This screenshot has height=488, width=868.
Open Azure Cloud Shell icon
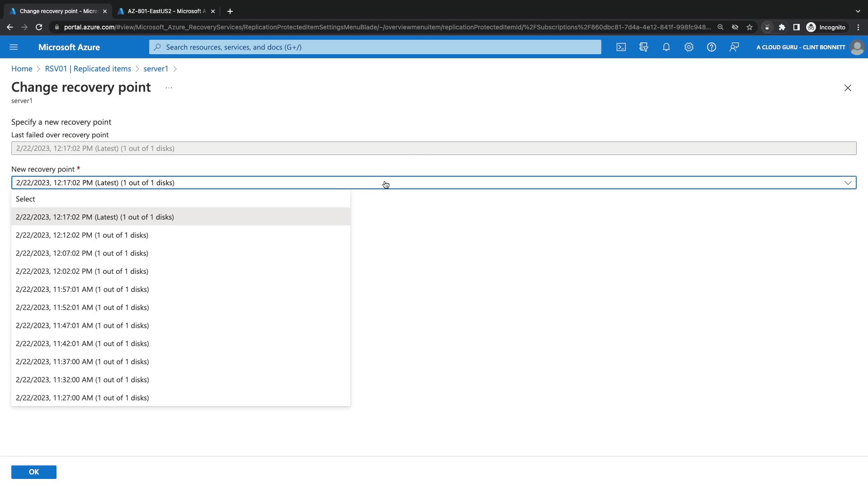621,47
